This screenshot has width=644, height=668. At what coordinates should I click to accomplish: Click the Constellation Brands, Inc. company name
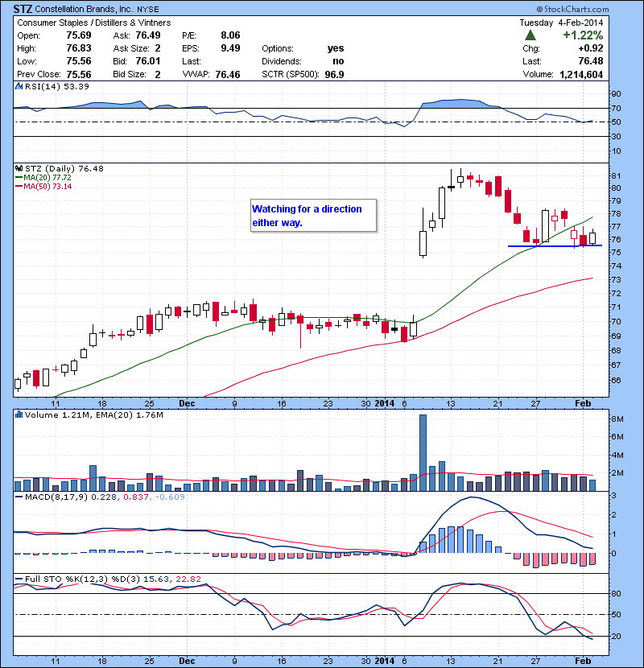(x=84, y=9)
